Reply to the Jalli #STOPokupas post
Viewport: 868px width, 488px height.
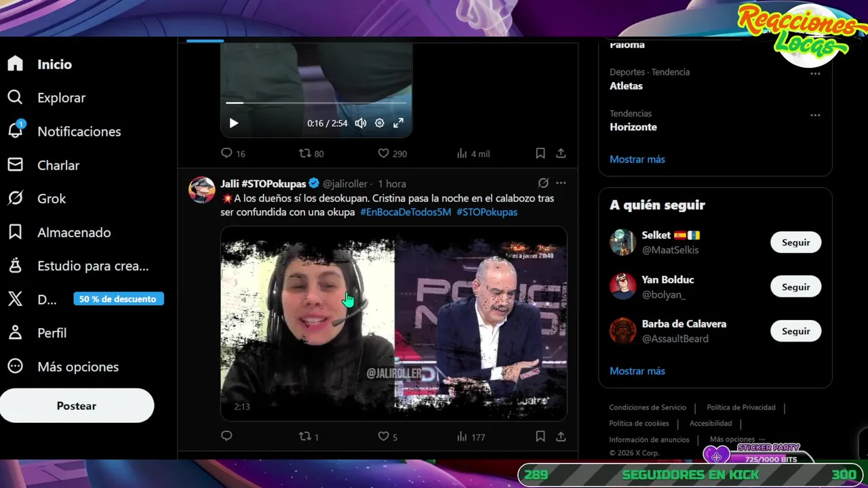click(226, 436)
